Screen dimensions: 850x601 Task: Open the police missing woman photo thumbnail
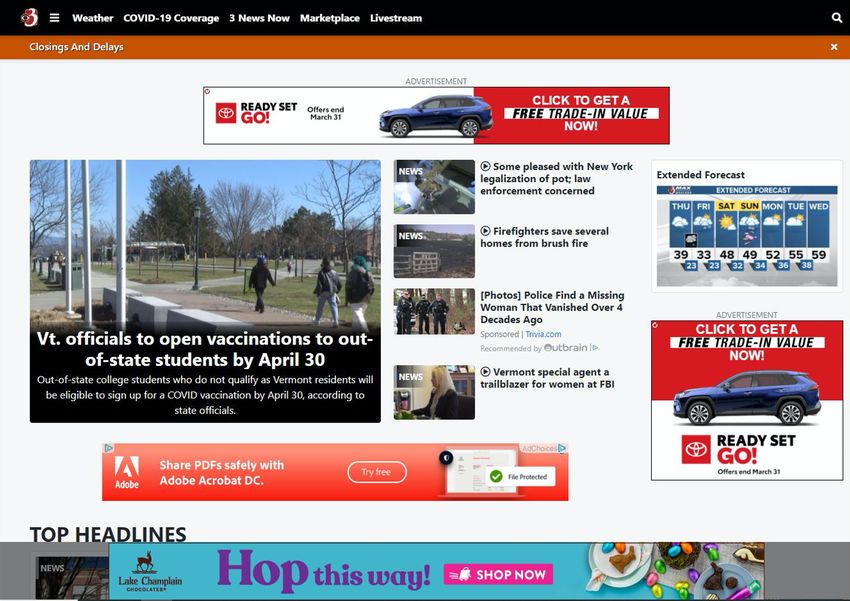click(434, 311)
